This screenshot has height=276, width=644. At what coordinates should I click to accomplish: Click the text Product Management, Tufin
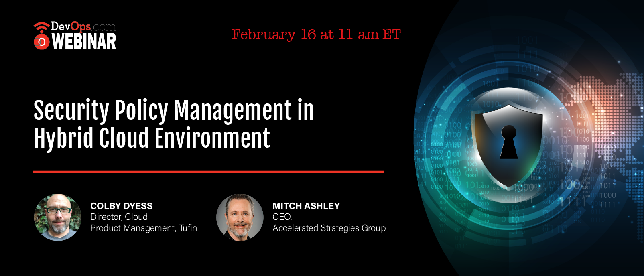tap(144, 228)
